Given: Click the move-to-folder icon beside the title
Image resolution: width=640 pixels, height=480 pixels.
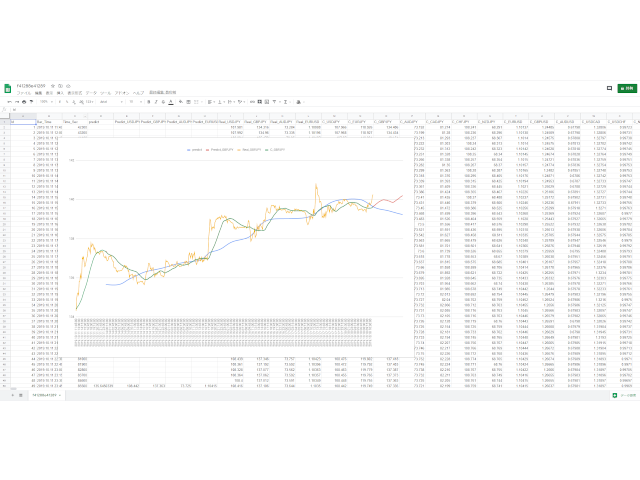Looking at the screenshot, I should (x=60, y=86).
